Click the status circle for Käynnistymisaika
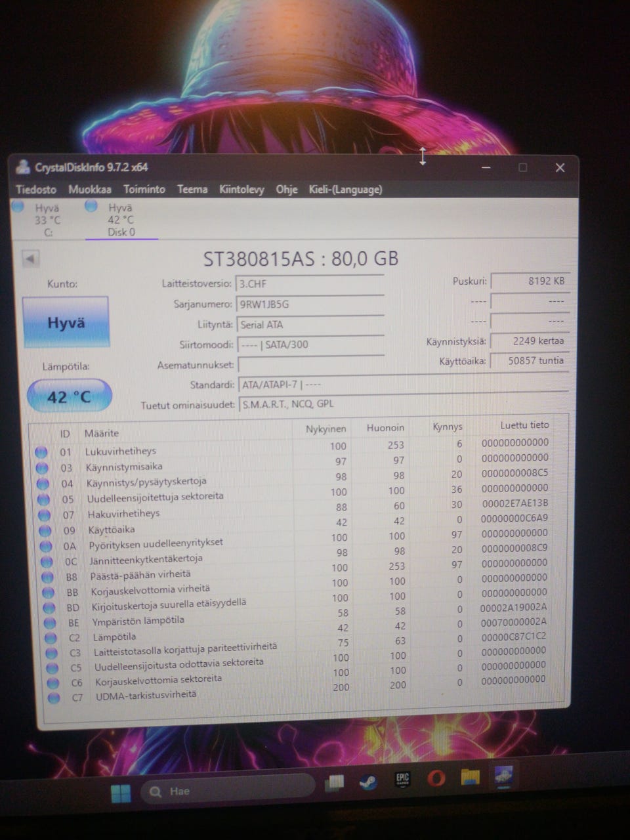 coord(41,468)
